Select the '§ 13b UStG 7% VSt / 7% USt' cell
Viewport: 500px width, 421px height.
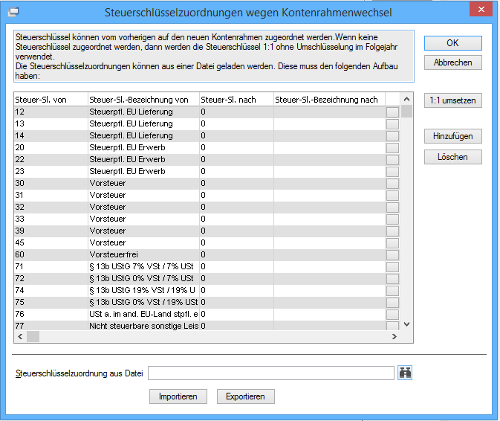click(x=144, y=267)
